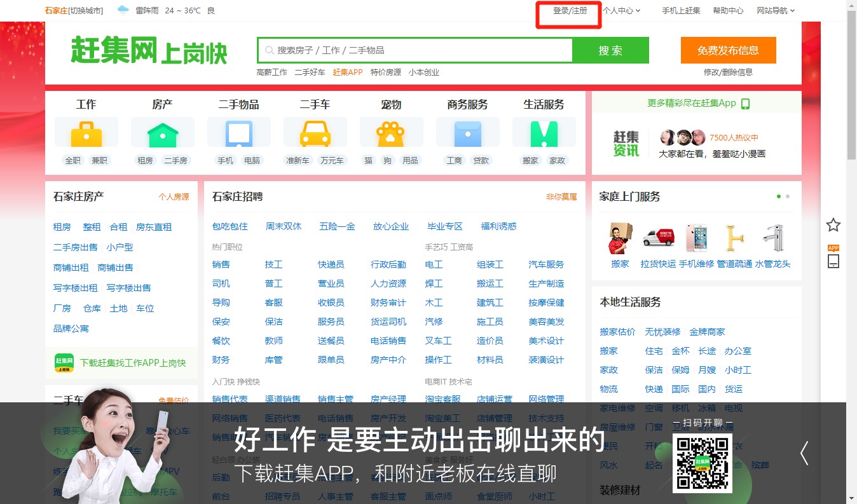Click 大家都在看,羞羞哒小漫画 headline

[712, 154]
